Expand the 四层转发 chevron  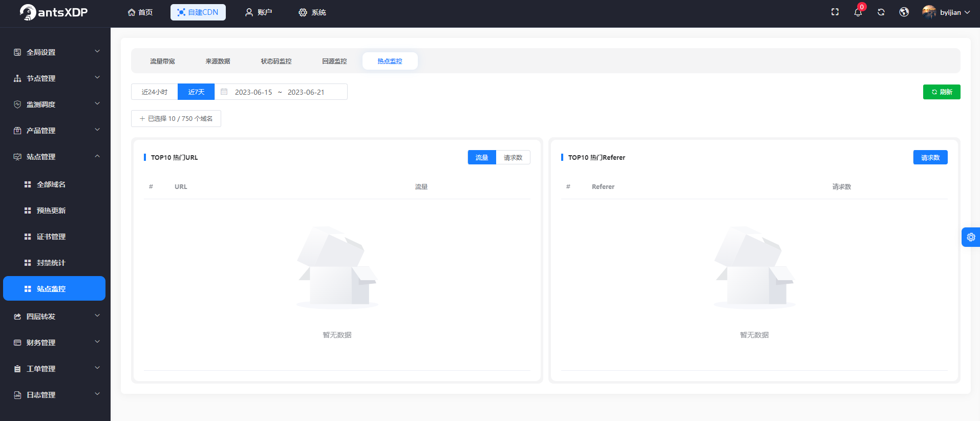[x=97, y=316]
